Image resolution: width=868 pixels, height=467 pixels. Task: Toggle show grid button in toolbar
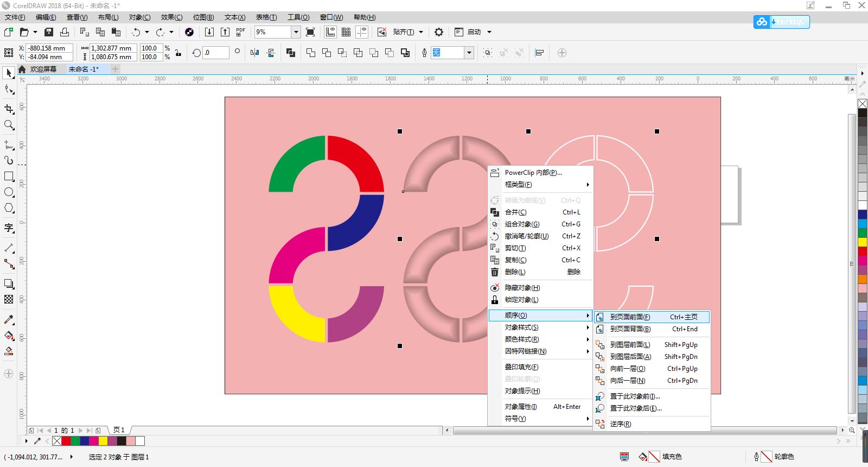coord(346,32)
